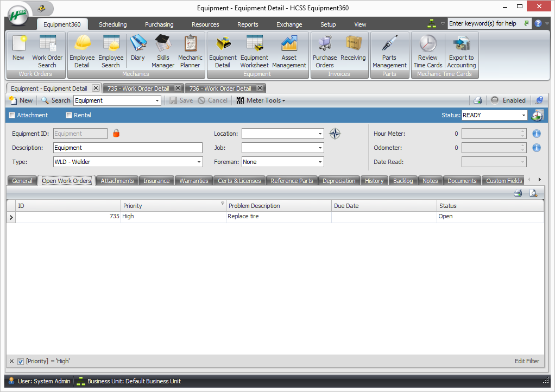Open the Status dropdown showing READY
Viewport: 555px width, 392px height.
524,115
